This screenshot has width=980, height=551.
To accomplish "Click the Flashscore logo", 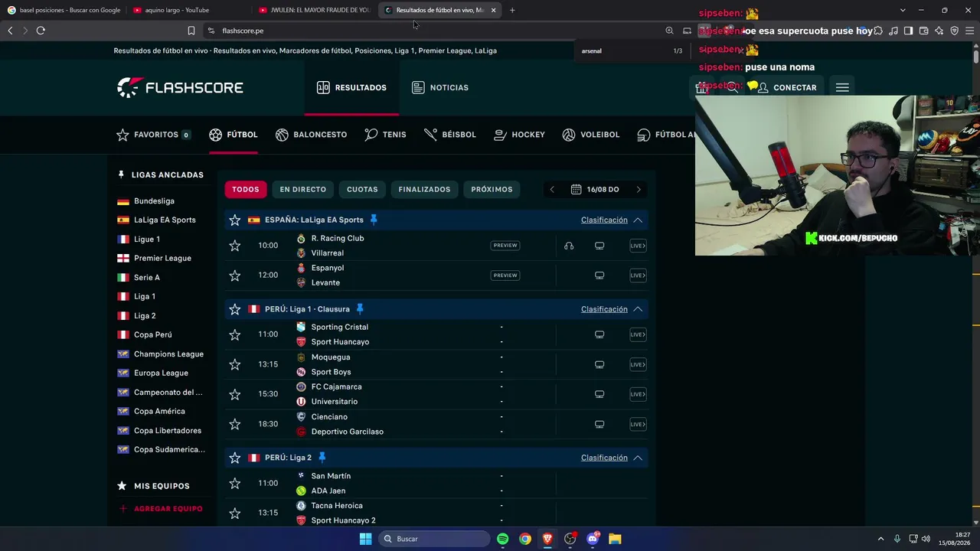I will (x=180, y=87).
